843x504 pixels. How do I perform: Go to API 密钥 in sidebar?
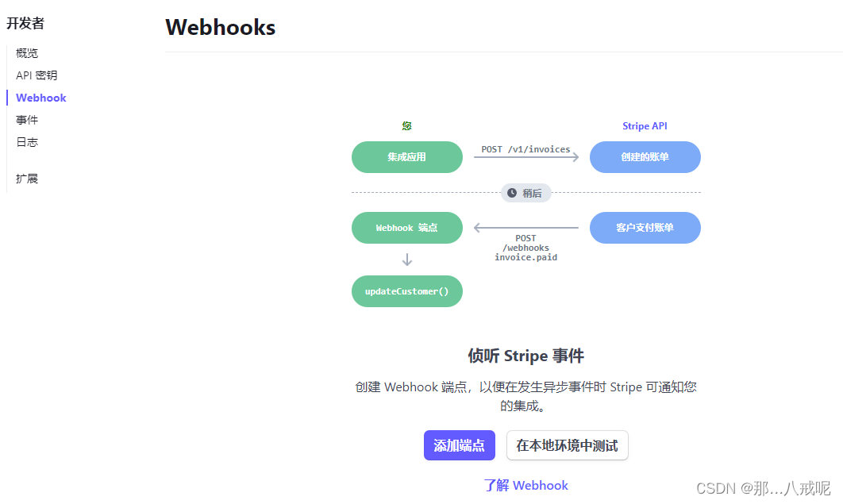37,75
